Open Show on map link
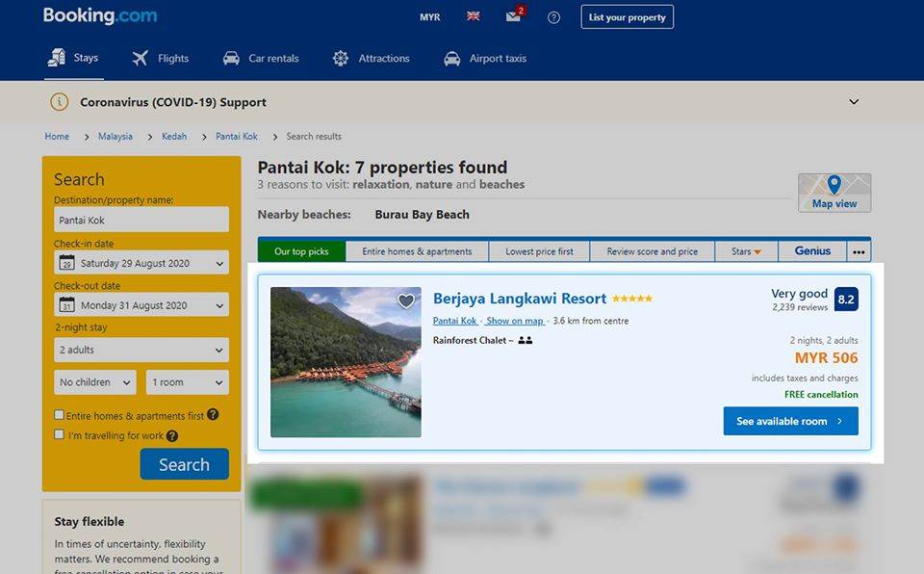 tap(514, 321)
